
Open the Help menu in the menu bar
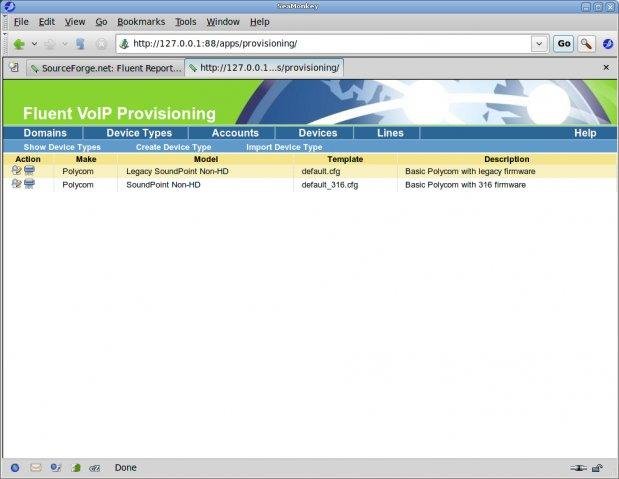click(x=260, y=22)
